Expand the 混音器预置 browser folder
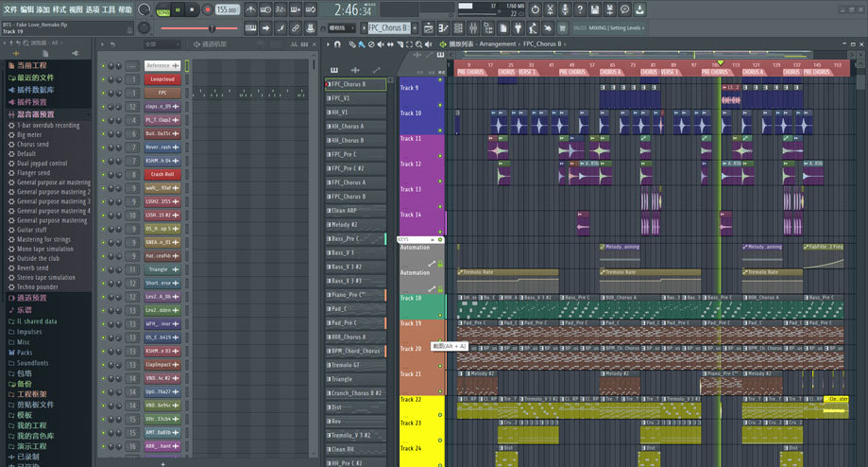868x467 pixels. tap(36, 114)
